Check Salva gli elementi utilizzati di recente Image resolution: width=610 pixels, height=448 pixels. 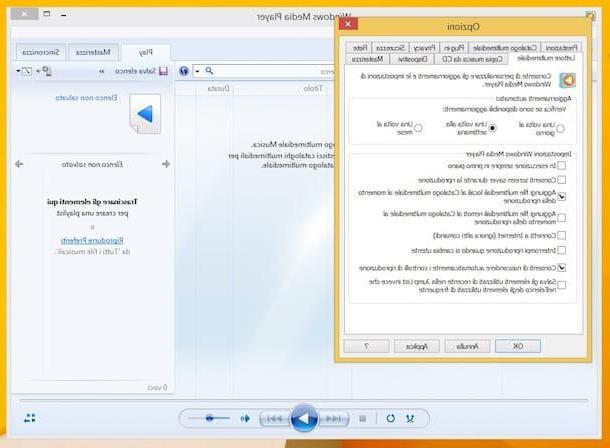tap(561, 285)
